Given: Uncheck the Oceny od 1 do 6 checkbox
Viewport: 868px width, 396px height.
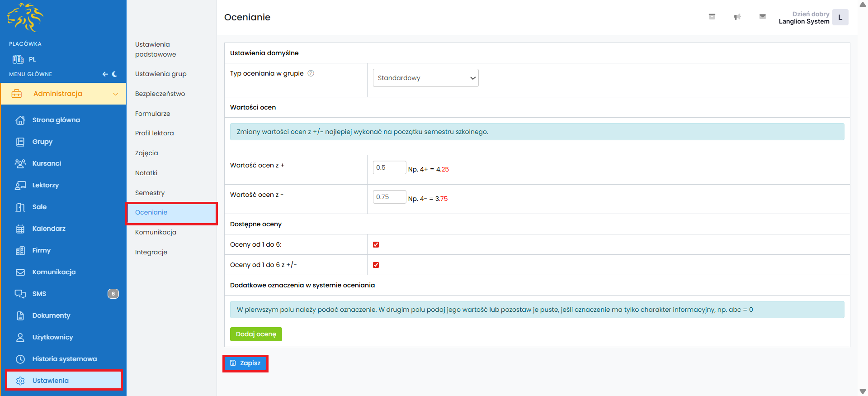Looking at the screenshot, I should 376,245.
